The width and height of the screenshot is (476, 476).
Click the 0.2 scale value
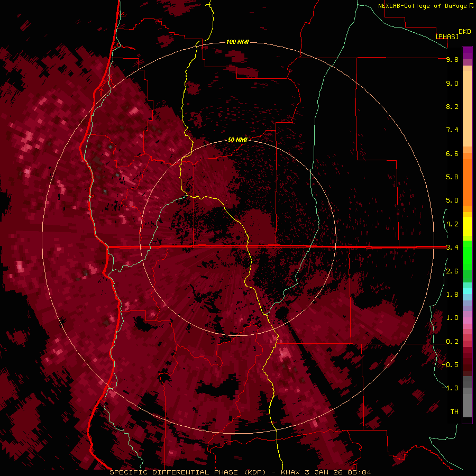point(452,342)
